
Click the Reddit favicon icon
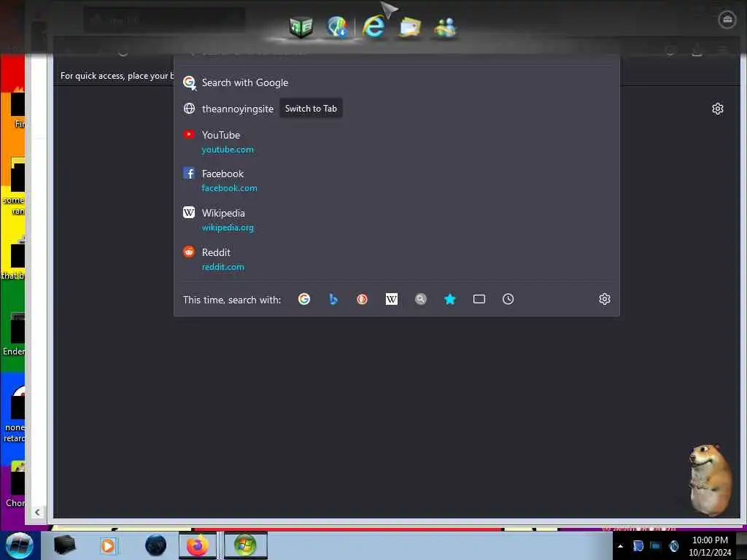pos(189,252)
